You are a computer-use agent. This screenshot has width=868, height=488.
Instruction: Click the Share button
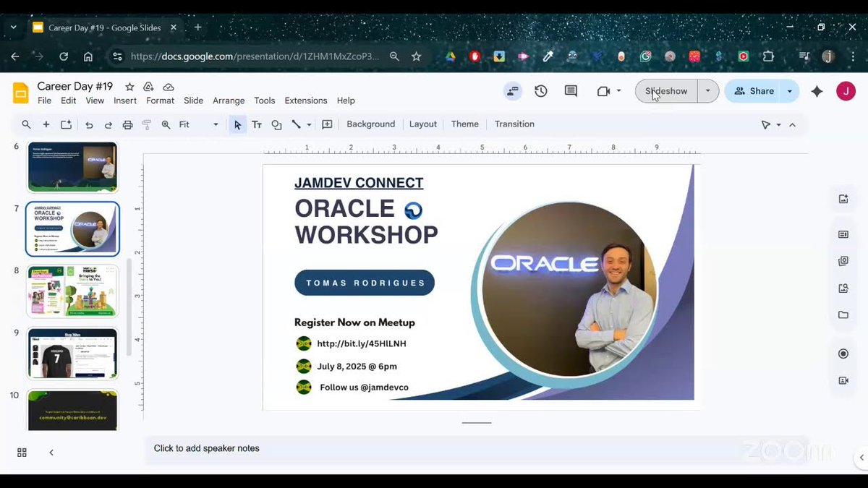coord(754,91)
